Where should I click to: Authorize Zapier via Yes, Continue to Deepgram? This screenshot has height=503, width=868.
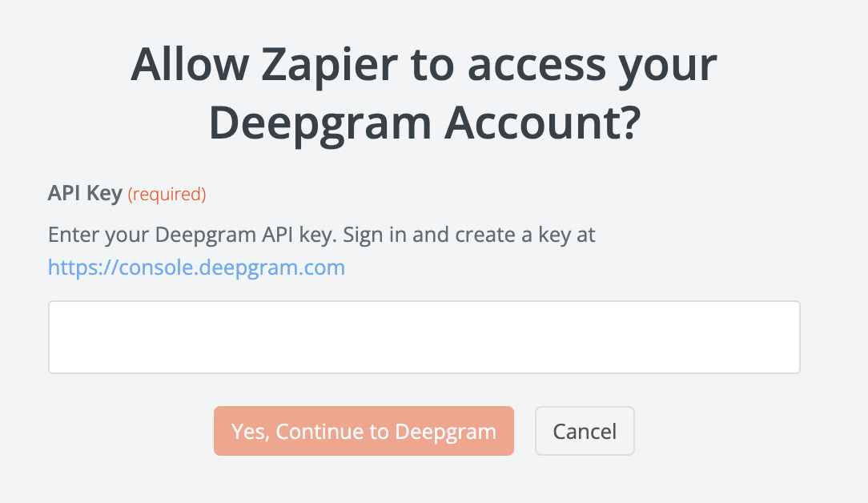364,432
